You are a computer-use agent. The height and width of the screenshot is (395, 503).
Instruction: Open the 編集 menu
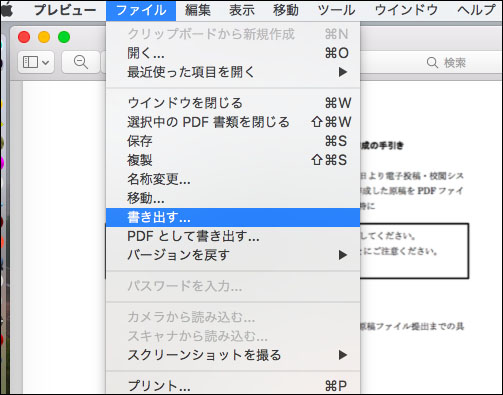point(198,10)
